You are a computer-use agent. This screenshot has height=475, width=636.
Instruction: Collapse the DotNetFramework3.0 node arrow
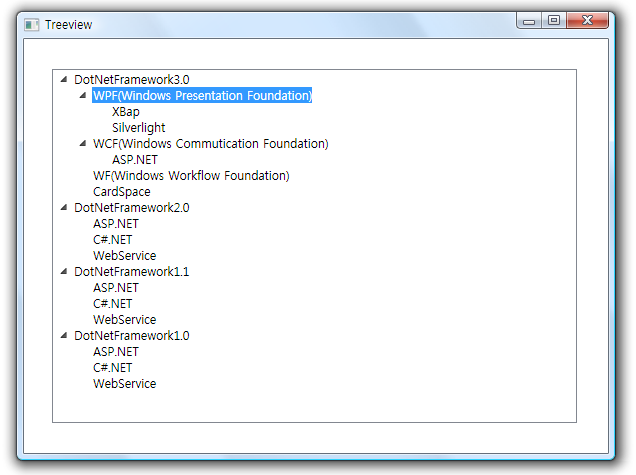click(64, 80)
